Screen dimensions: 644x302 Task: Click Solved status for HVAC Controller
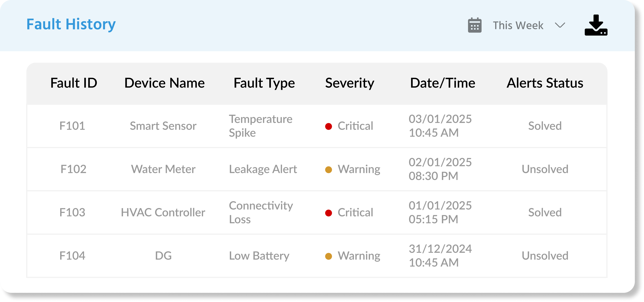point(545,212)
